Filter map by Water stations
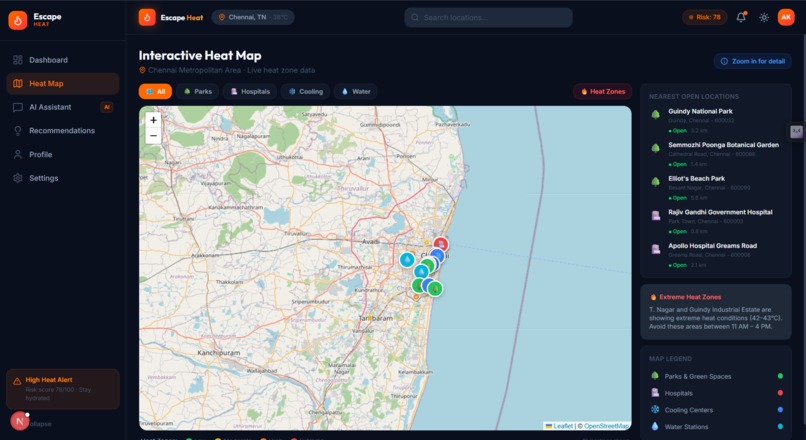The image size is (806, 440). pos(356,91)
